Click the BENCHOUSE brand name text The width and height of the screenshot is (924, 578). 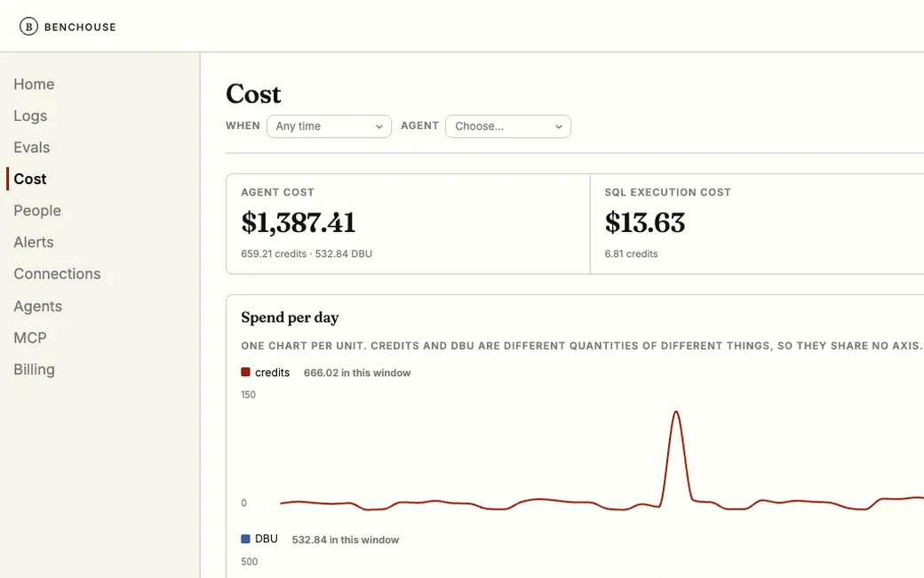tap(80, 28)
